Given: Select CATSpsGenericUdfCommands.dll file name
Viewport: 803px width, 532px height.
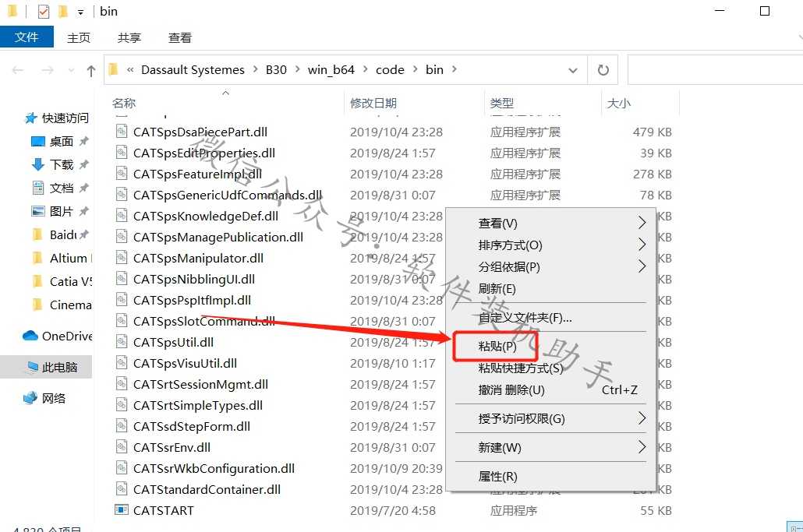Looking at the screenshot, I should pyautogui.click(x=228, y=195).
